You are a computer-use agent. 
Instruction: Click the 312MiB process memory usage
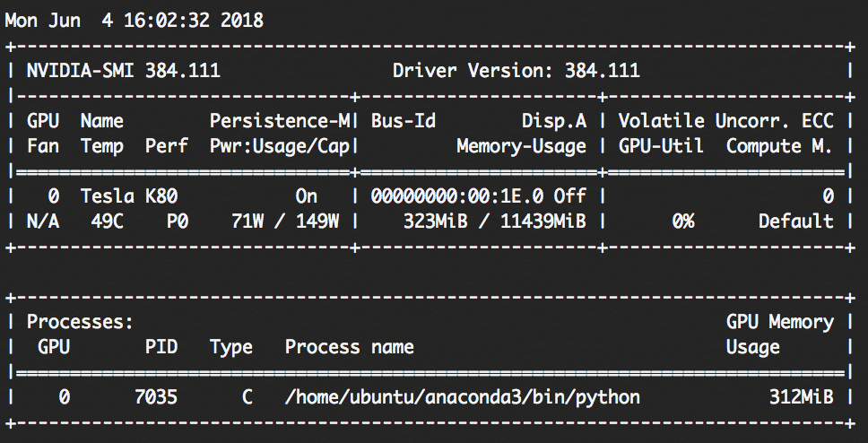(x=802, y=397)
